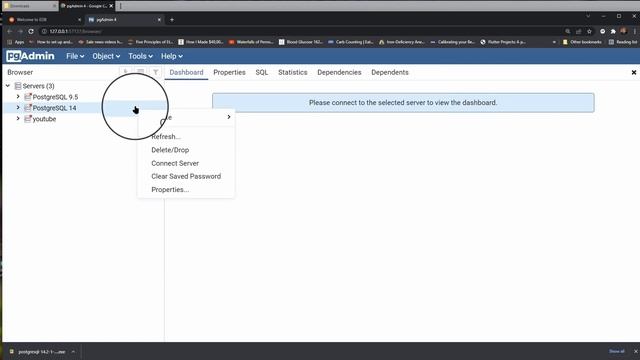Open the Iron-Deficiency bookmark
640x360 pixels.
coord(402,42)
